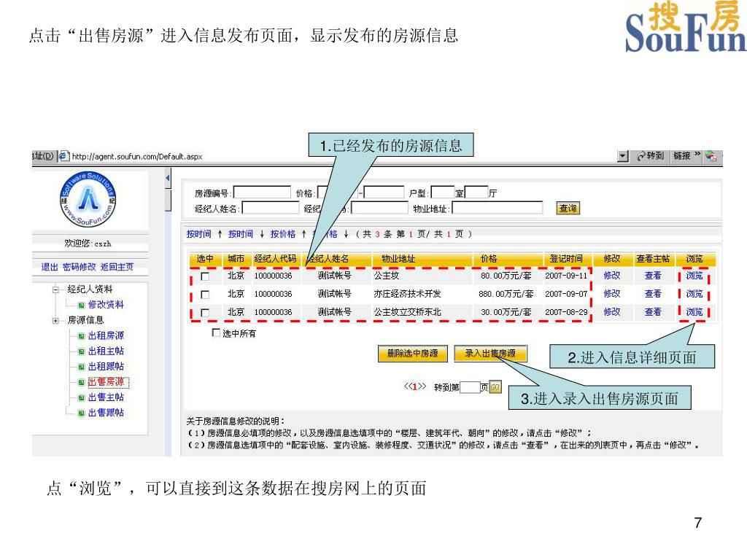Screen dimensions: 747x560
Task: Check the box for the 公主坟 row
Action: (205, 276)
